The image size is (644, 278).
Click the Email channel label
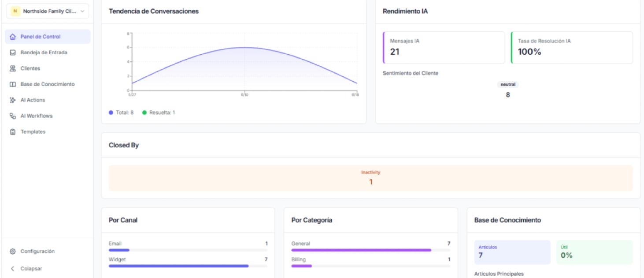point(115,244)
